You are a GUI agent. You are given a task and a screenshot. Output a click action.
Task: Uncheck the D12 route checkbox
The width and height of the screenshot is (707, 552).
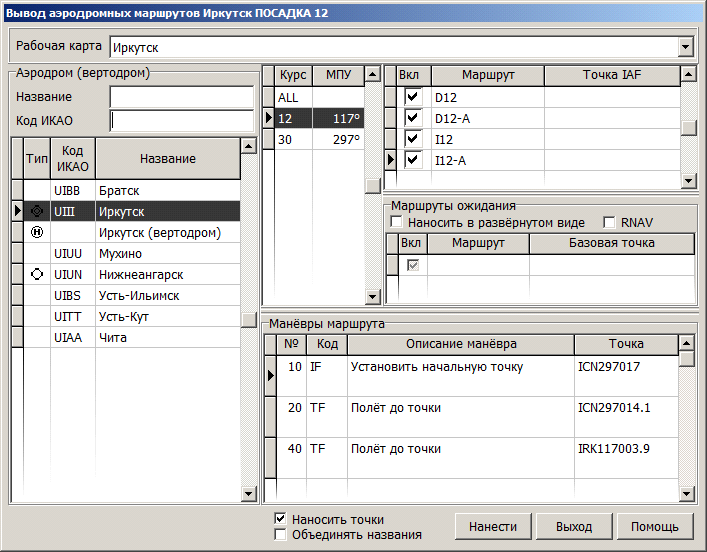(x=412, y=97)
